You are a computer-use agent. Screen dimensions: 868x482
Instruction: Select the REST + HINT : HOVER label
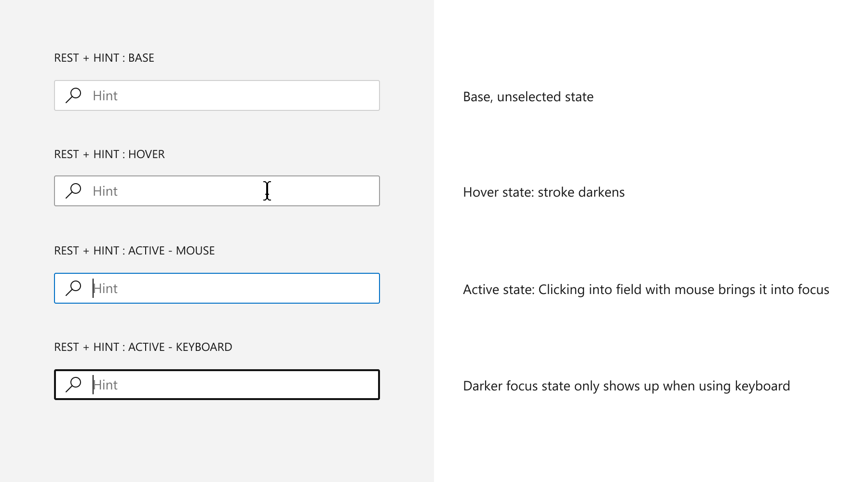[109, 154]
